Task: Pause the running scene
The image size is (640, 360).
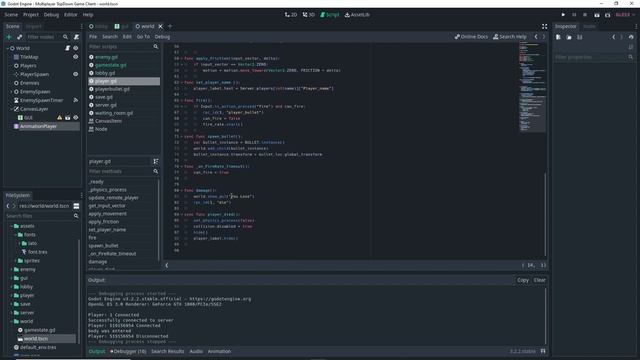Action: (574, 15)
